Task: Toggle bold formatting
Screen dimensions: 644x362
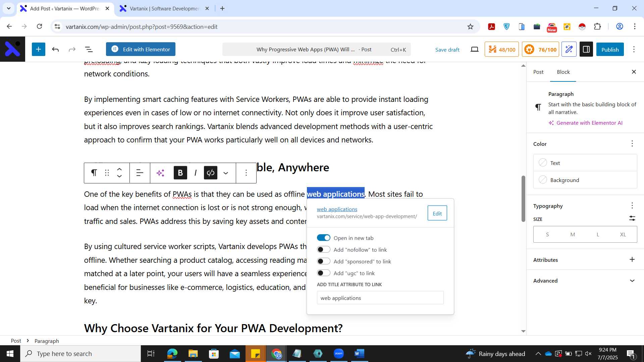Action: click(180, 173)
